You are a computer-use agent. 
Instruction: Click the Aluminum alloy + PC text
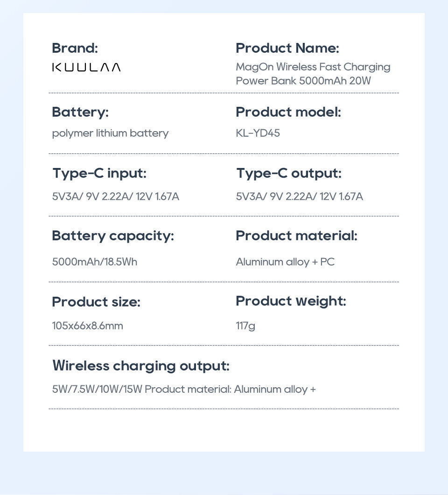click(x=285, y=262)
